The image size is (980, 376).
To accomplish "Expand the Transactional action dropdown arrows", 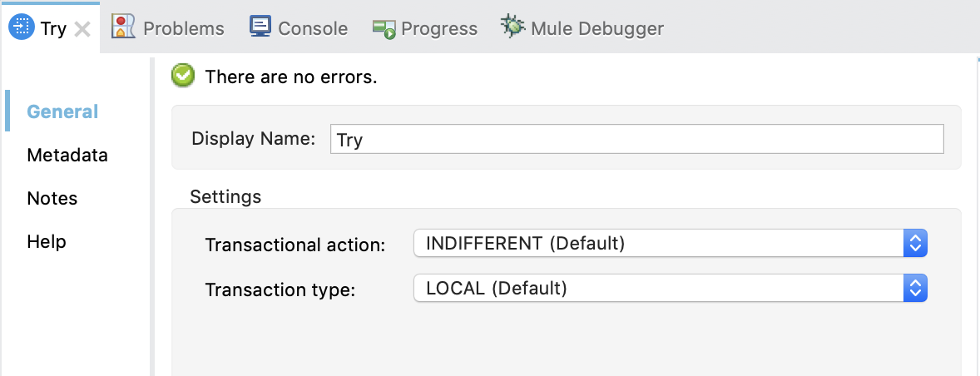I will (x=914, y=244).
